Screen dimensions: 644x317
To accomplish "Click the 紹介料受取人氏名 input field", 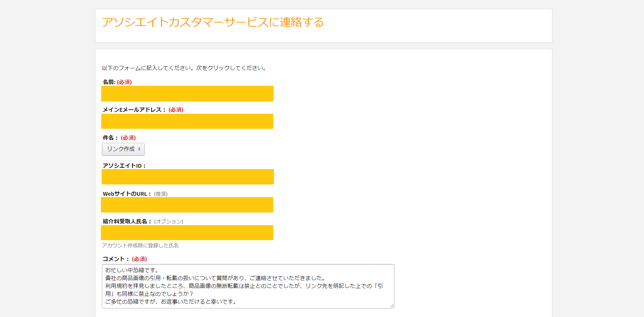I will click(x=187, y=233).
